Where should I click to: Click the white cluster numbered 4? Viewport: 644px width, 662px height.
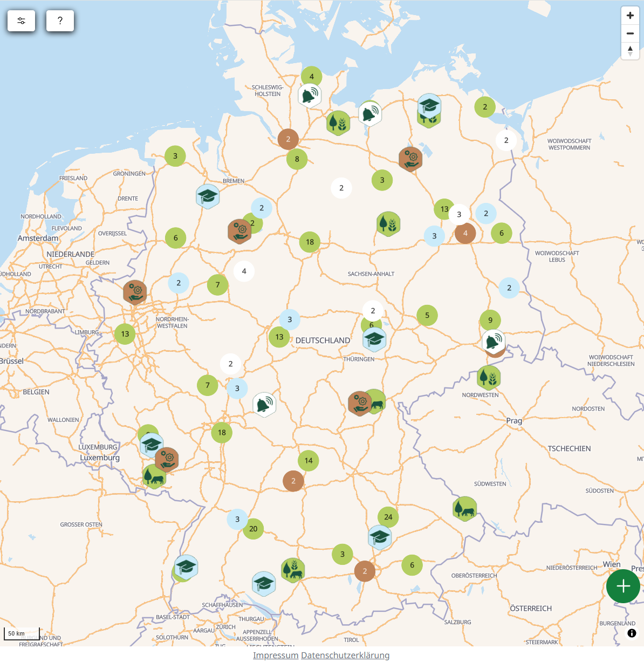[x=244, y=271]
